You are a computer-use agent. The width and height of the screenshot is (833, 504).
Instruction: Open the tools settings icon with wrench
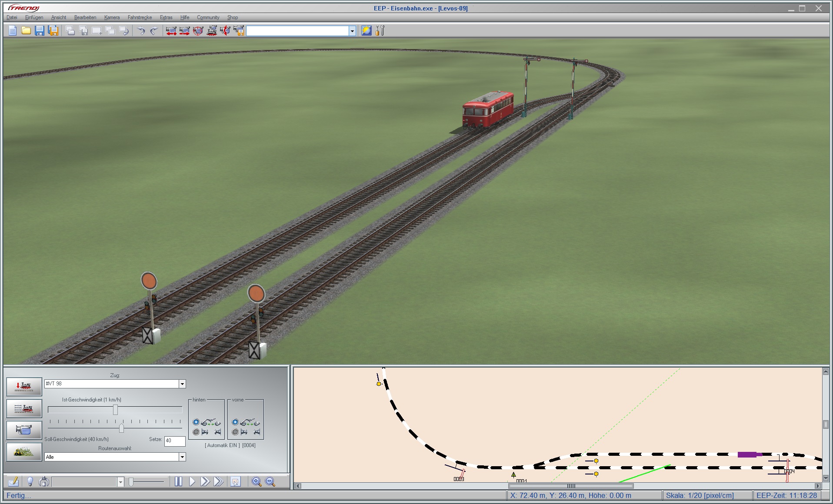tap(380, 30)
